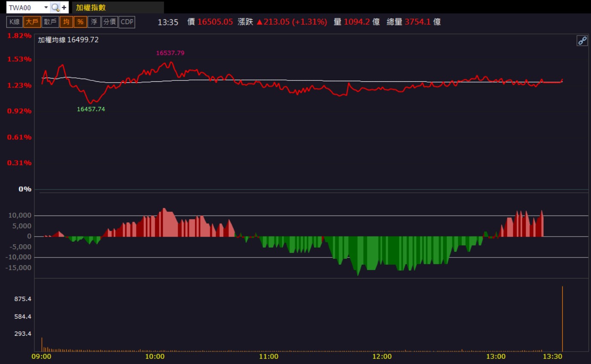The height and width of the screenshot is (364, 591).
Task: Click the plus add-symbol icon
Action: coord(64,7)
